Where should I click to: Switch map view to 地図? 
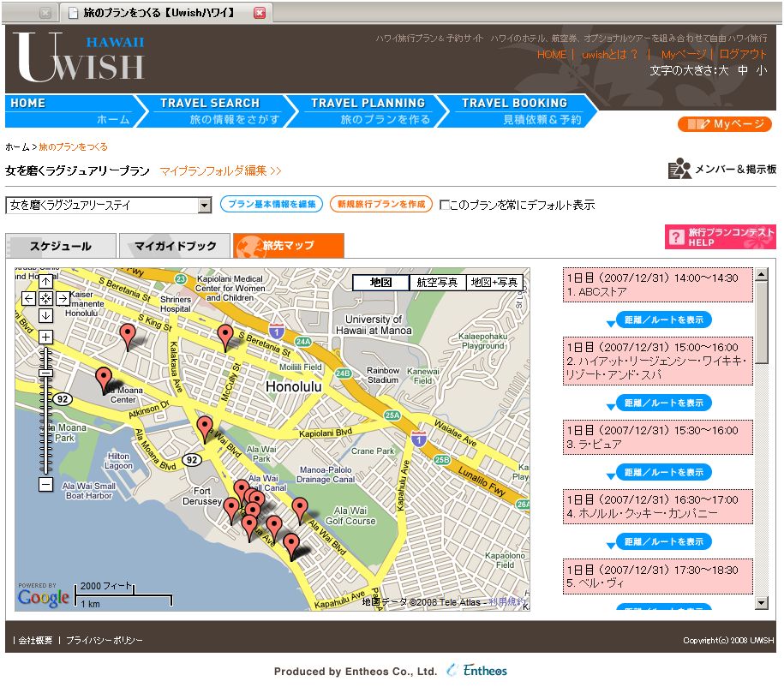tap(380, 283)
